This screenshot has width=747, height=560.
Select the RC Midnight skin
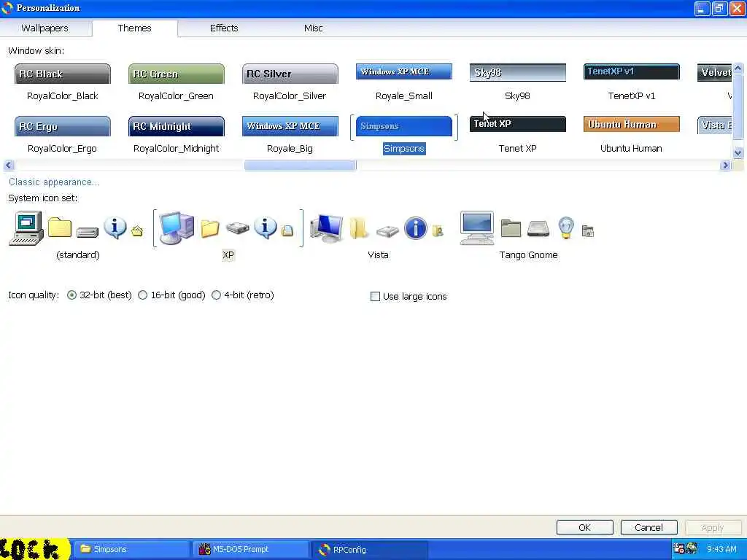177,126
